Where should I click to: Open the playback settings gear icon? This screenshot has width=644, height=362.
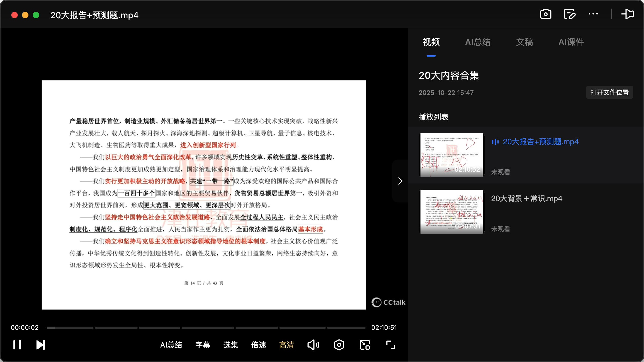tap(339, 345)
